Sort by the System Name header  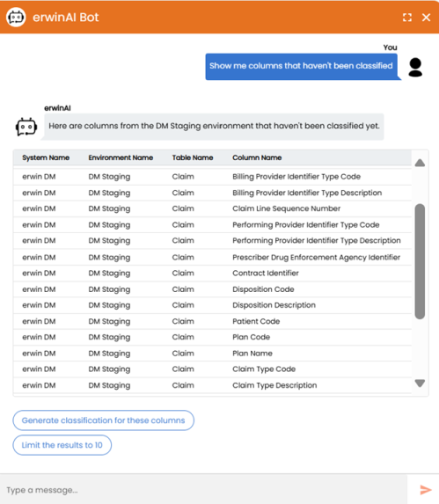46,157
